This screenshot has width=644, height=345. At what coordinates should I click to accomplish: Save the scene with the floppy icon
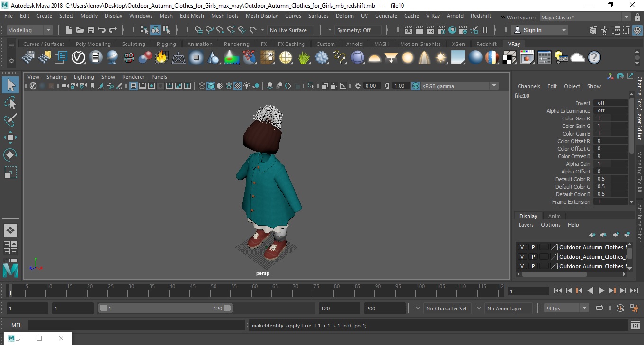point(90,30)
